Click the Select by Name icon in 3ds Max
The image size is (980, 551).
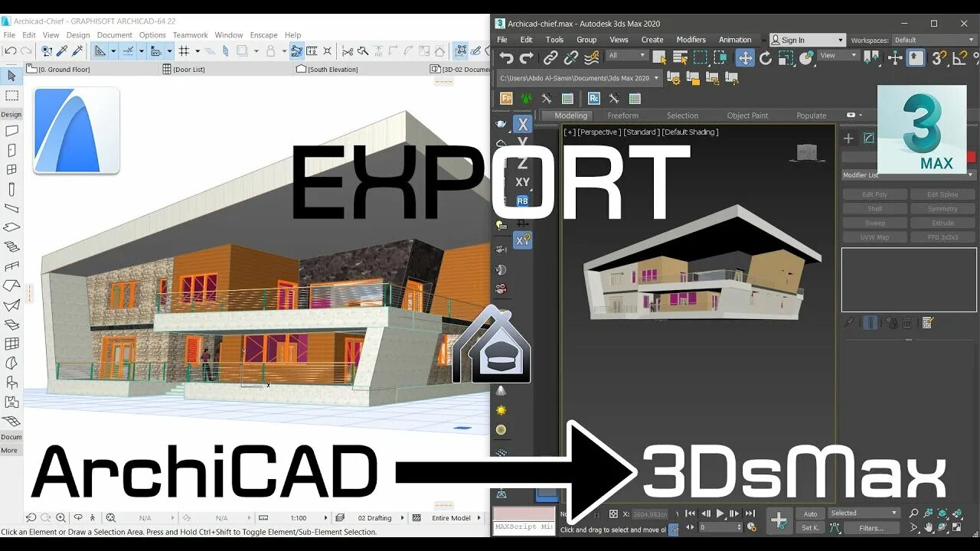[x=680, y=58]
